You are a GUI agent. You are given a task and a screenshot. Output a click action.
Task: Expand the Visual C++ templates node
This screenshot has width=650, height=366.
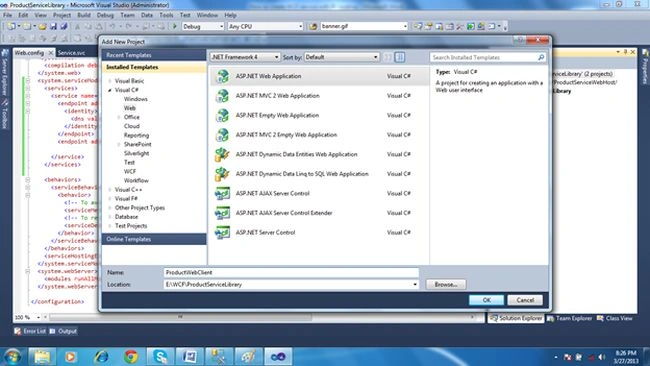click(x=110, y=189)
